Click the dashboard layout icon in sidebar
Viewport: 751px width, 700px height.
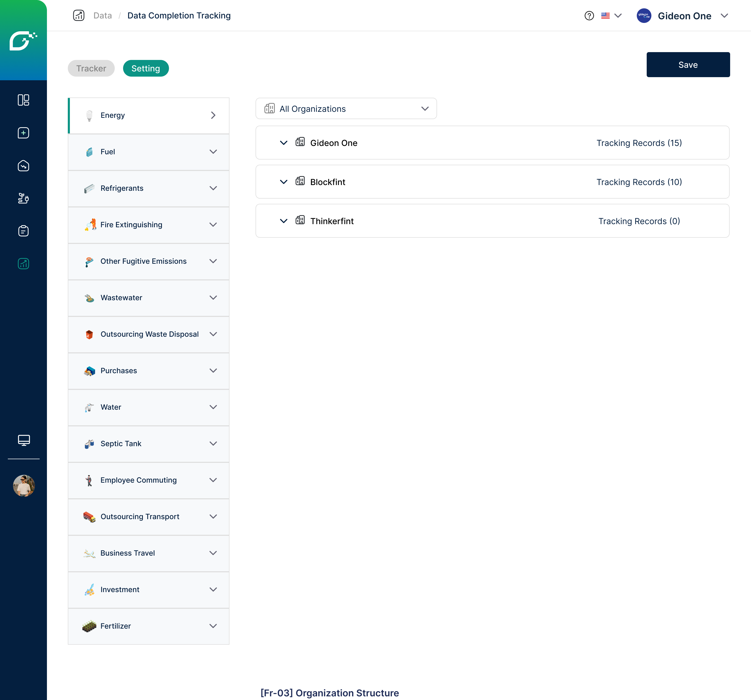(23, 100)
